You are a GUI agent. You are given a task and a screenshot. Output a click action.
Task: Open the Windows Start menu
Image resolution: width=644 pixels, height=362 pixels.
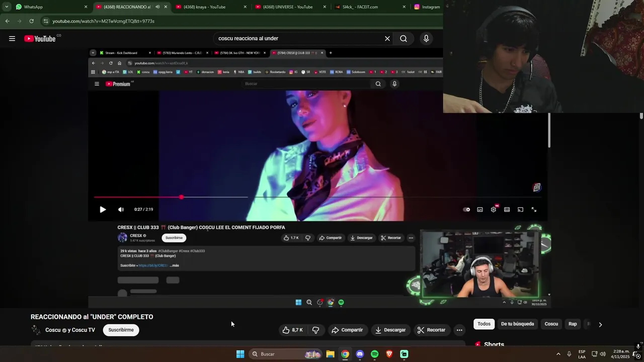240,354
